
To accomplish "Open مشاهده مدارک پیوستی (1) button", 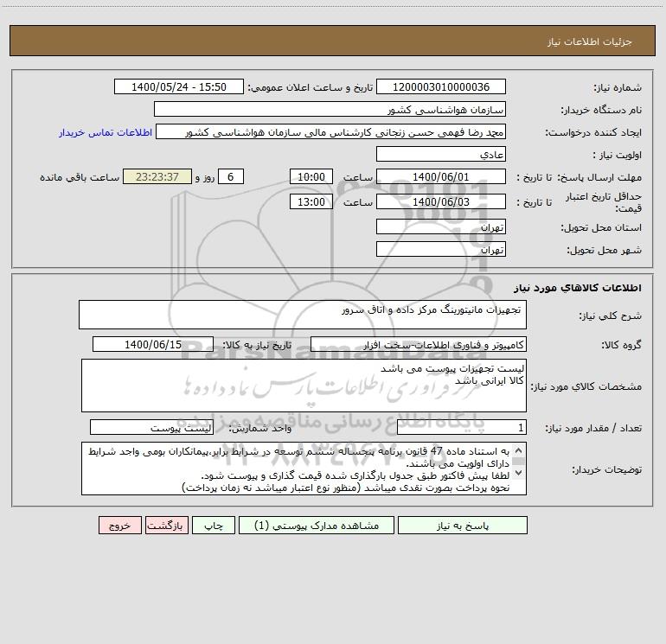I will click(317, 525).
